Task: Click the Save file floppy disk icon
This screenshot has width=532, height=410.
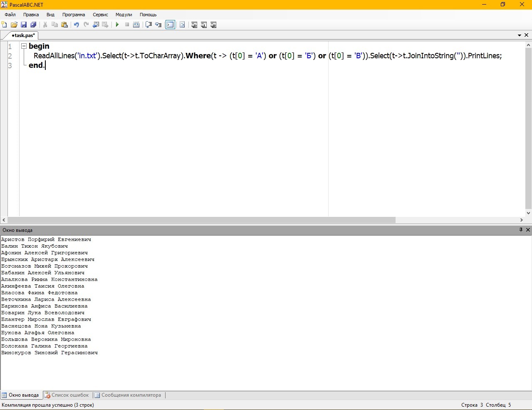Action: point(24,25)
